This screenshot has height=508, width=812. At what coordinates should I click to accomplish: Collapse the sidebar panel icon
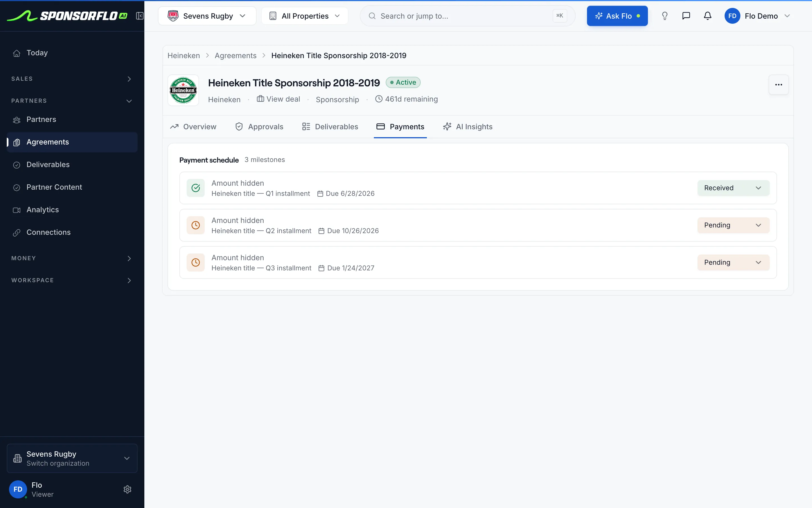pyautogui.click(x=140, y=16)
